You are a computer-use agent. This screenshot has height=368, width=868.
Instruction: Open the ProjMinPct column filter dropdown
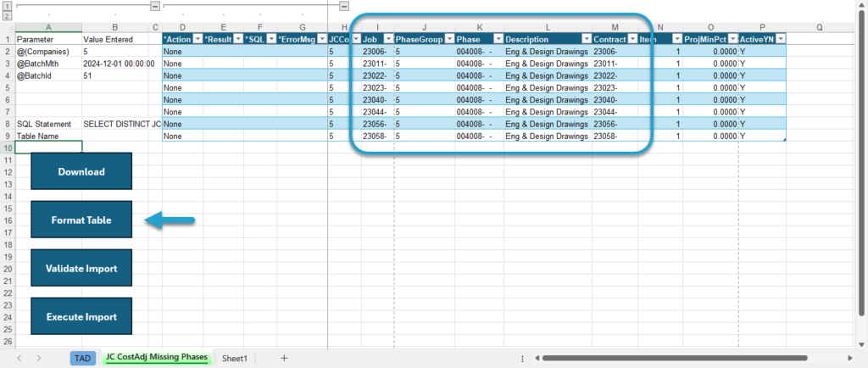(733, 39)
